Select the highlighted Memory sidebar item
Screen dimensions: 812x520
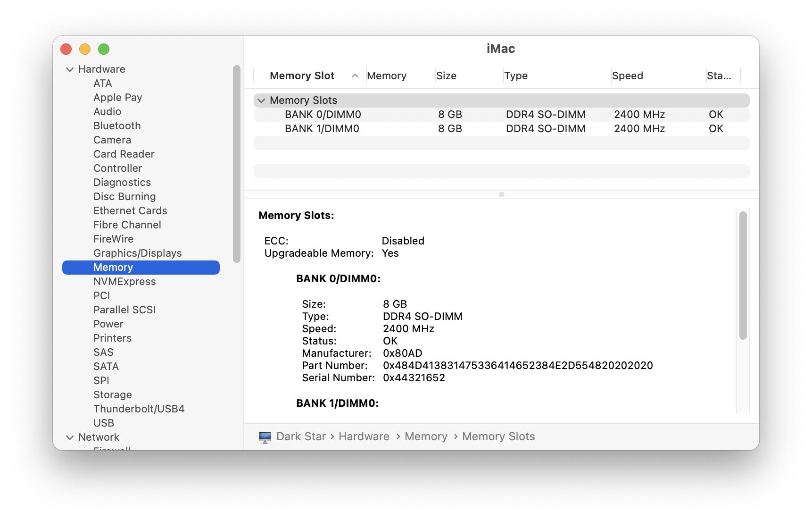(141, 268)
